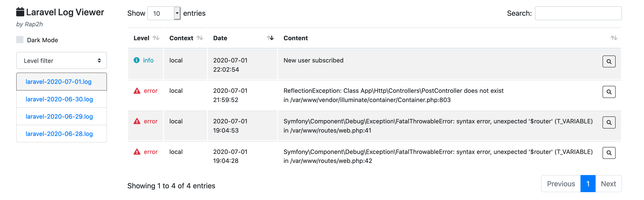Viewport: 644px width, 200px height.
Task: Expand the Show entries count dropdown
Action: point(164,13)
